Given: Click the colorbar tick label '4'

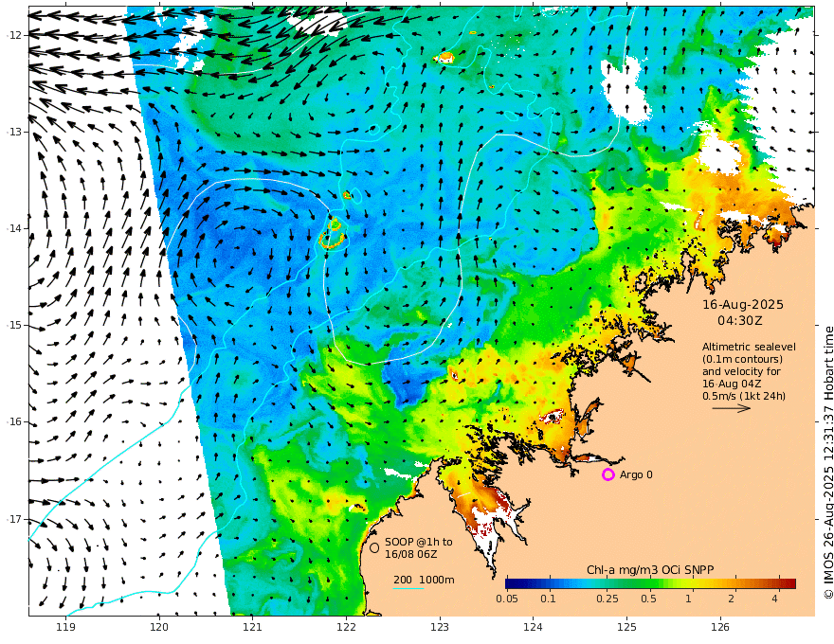Looking at the screenshot, I should pyautogui.click(x=774, y=599).
